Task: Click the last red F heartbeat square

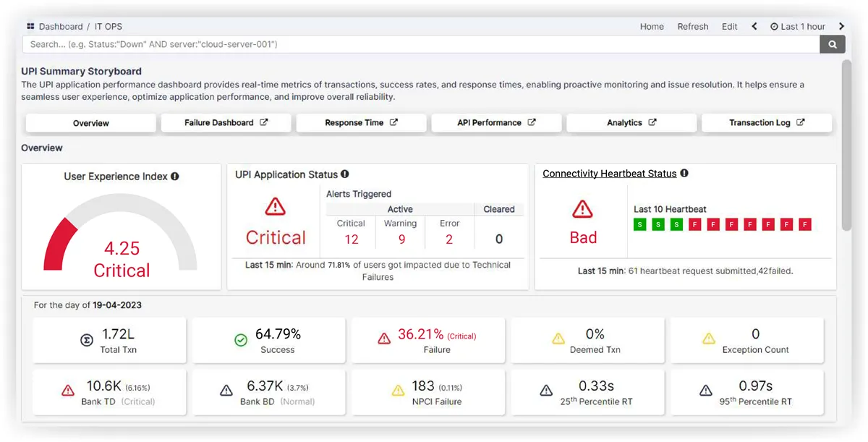Action: pos(805,225)
